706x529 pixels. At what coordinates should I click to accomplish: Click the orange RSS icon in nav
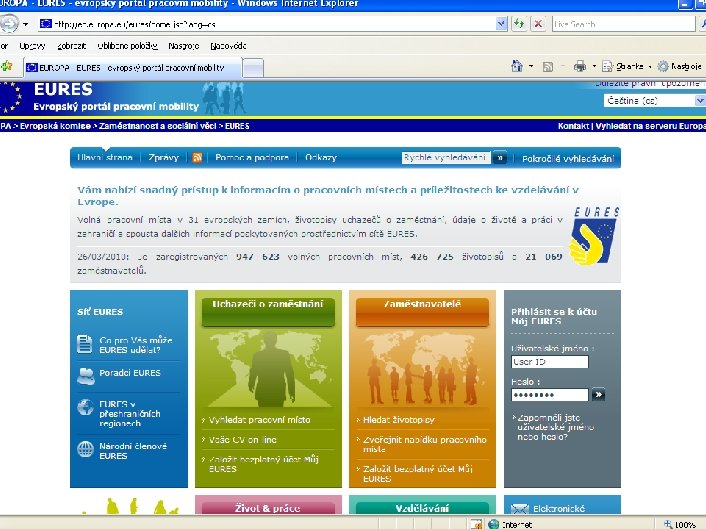pos(197,158)
